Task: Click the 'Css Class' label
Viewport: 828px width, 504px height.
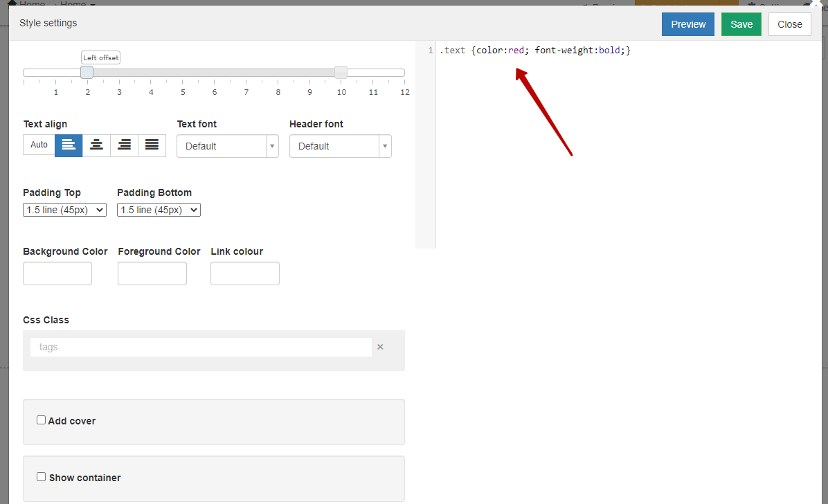Action: point(46,320)
